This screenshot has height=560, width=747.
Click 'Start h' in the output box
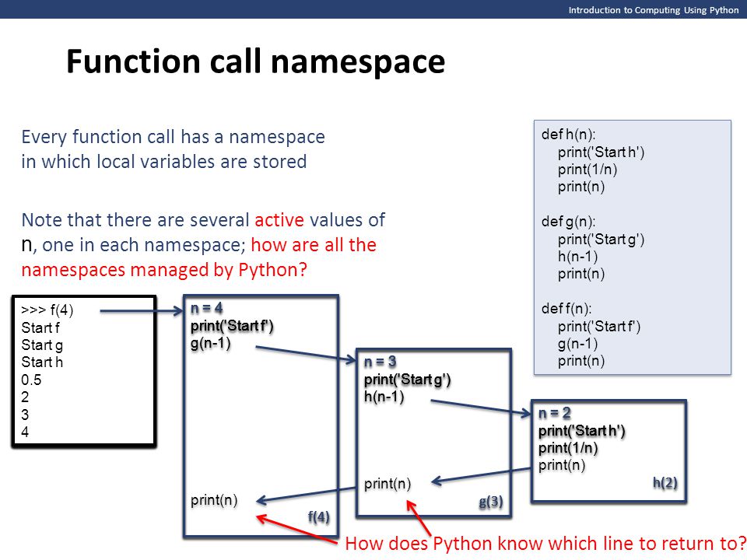[42, 362]
